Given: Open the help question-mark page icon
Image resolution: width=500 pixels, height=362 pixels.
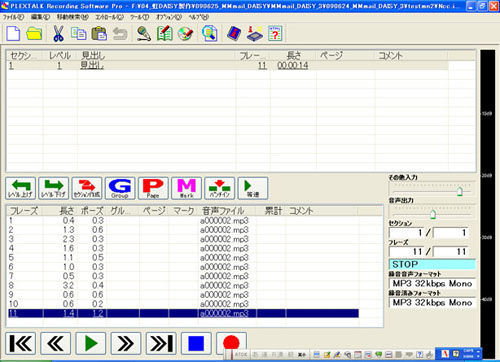Looking at the screenshot, I should (x=275, y=34).
